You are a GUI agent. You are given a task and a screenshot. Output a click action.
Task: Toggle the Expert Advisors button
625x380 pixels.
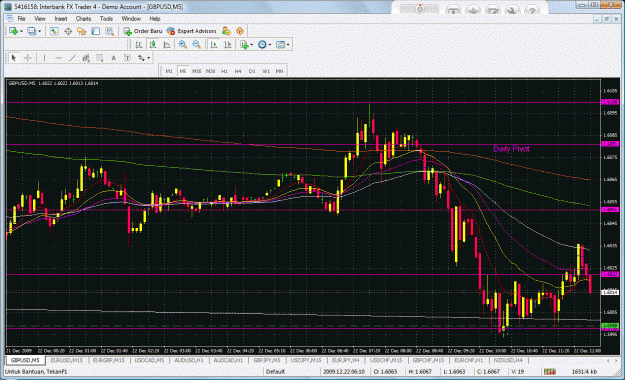(x=191, y=31)
